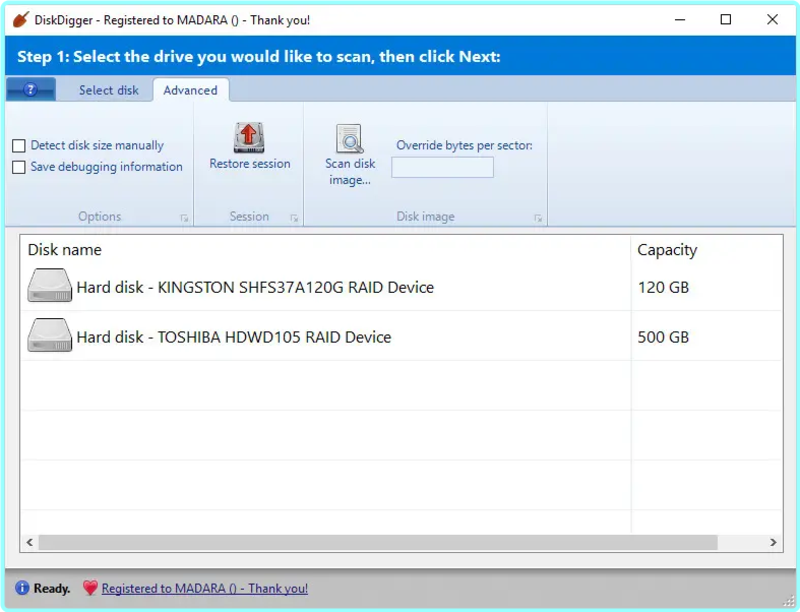Click the TOSHIBA hard disk drive icon
800x612 pixels.
tap(49, 335)
